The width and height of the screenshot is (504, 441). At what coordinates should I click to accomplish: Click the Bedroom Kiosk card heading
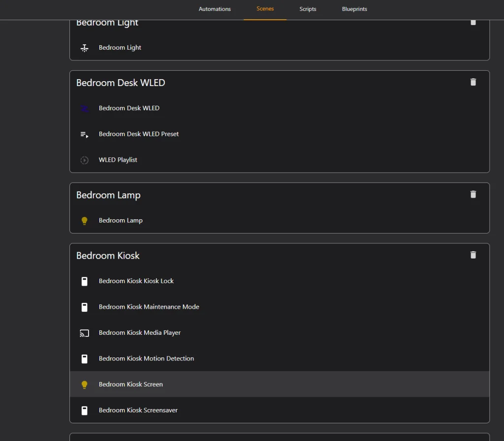coord(108,256)
